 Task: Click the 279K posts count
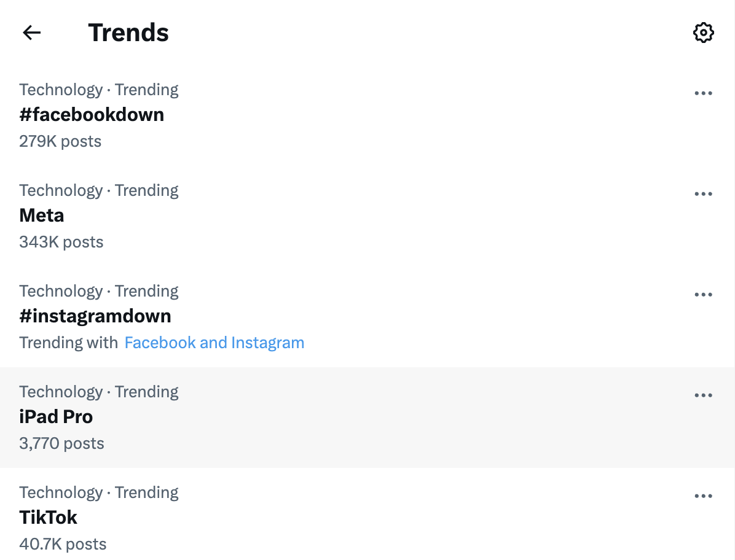click(60, 141)
